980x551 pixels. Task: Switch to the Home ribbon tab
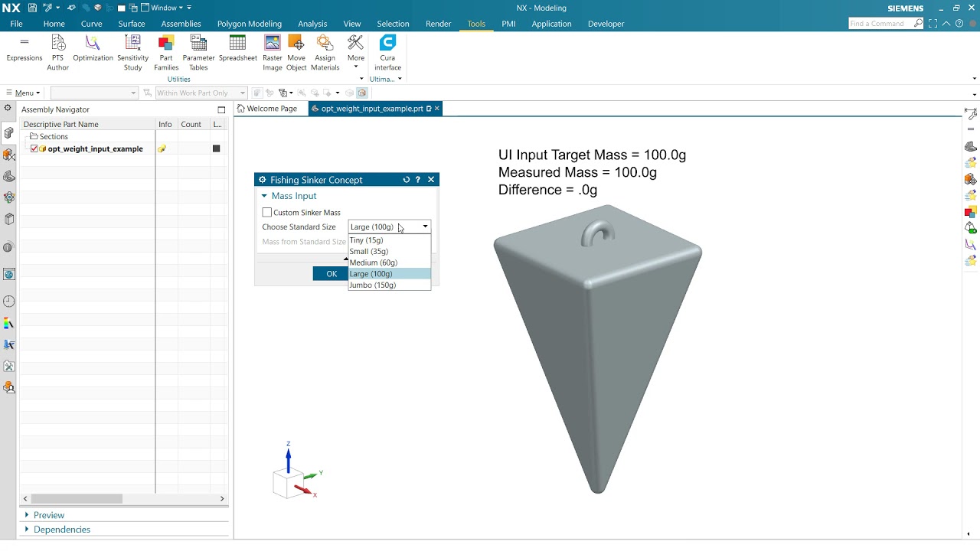pyautogui.click(x=54, y=24)
